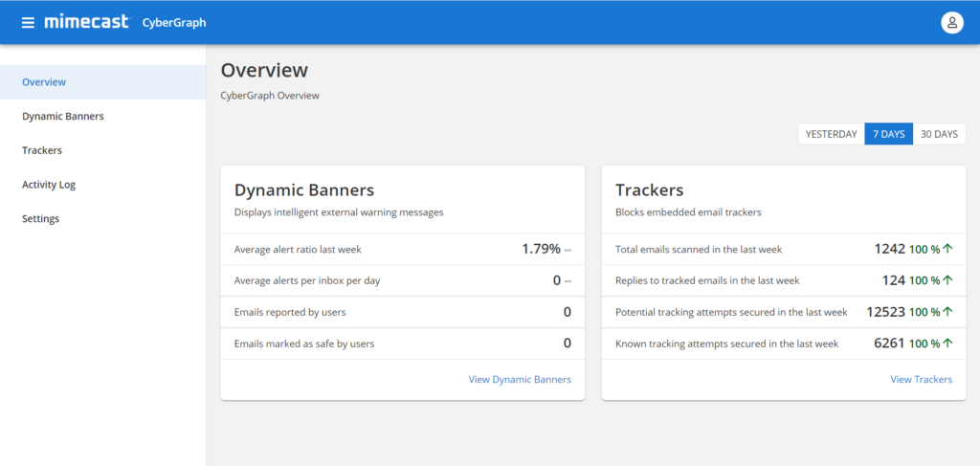Click green up arrow beside 1242 emails scanned

coord(947,249)
